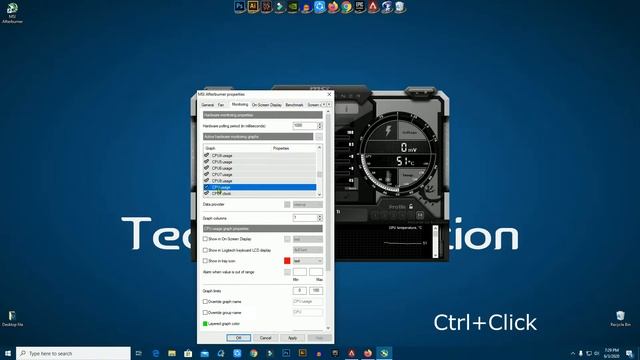Open the tray icon style dropdown

click(x=308, y=261)
